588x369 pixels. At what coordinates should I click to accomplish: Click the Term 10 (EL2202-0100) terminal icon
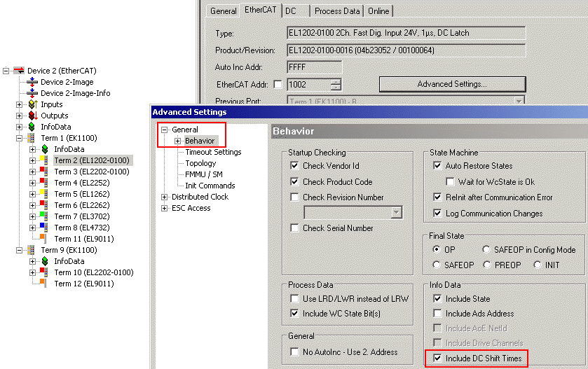click(x=44, y=272)
